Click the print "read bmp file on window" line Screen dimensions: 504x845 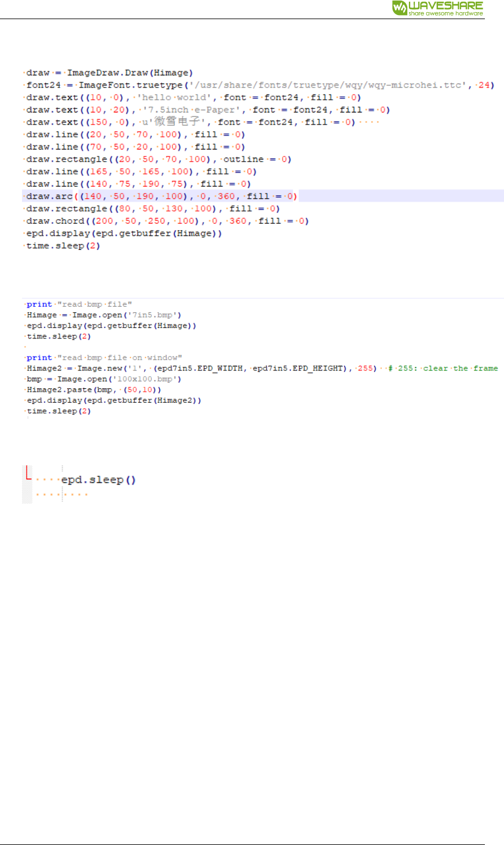[104, 358]
